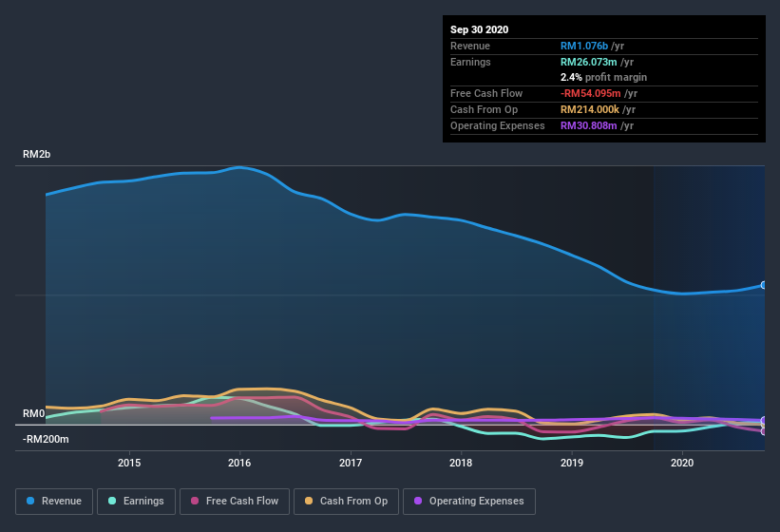
Task: Click the purple Operating Expenses end-point marker
Action: pos(764,421)
